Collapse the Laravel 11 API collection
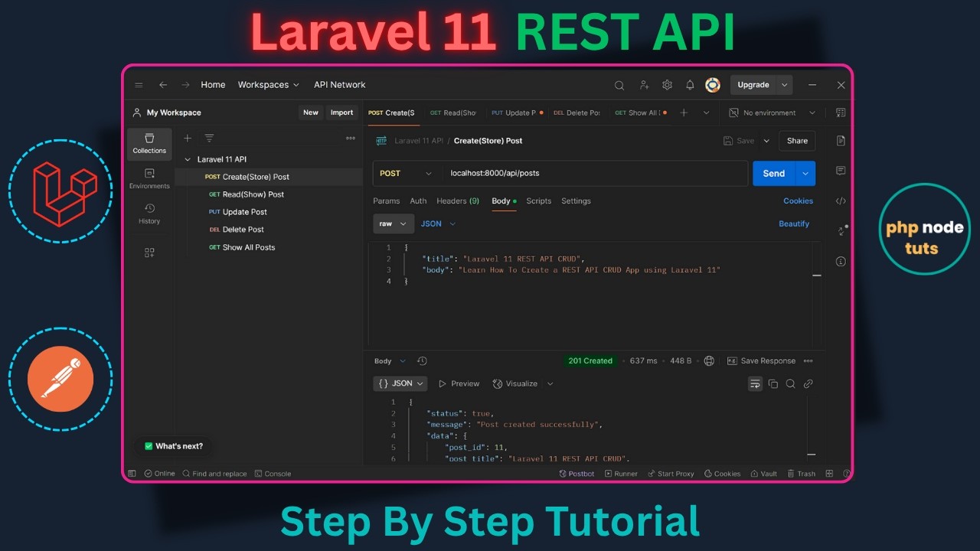The width and height of the screenshot is (980, 551). (x=188, y=160)
